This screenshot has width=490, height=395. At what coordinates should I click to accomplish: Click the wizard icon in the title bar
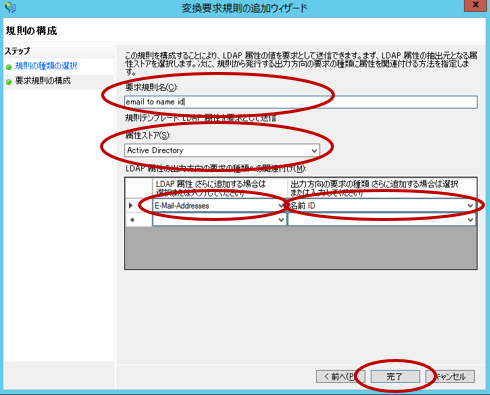pos(10,7)
